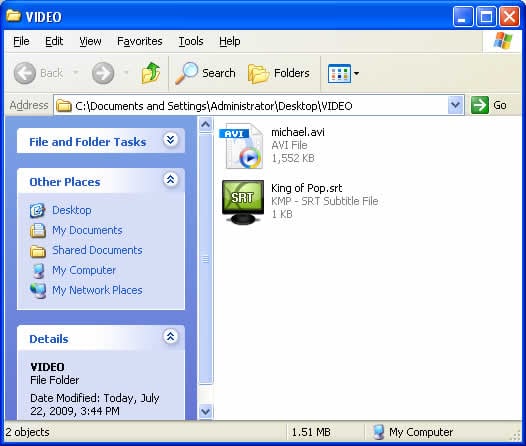Select the King of Pop.srt icon
The image size is (526, 446).
pyautogui.click(x=243, y=202)
